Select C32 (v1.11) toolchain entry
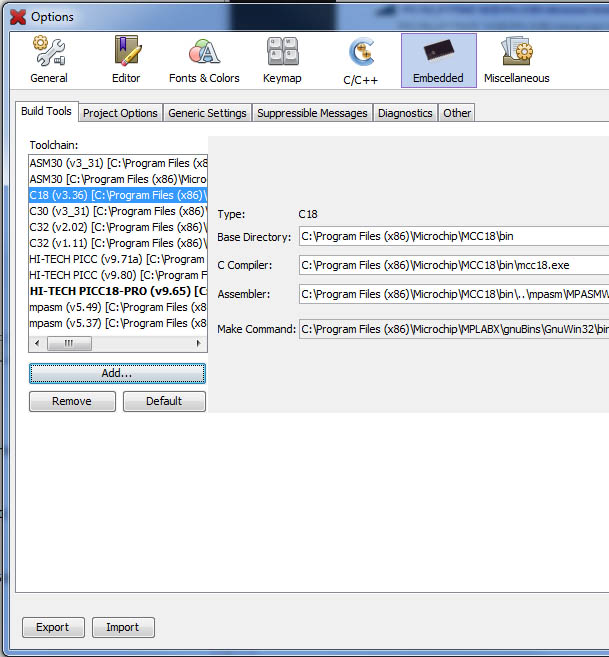Screen dimensions: 609x657 (118, 243)
